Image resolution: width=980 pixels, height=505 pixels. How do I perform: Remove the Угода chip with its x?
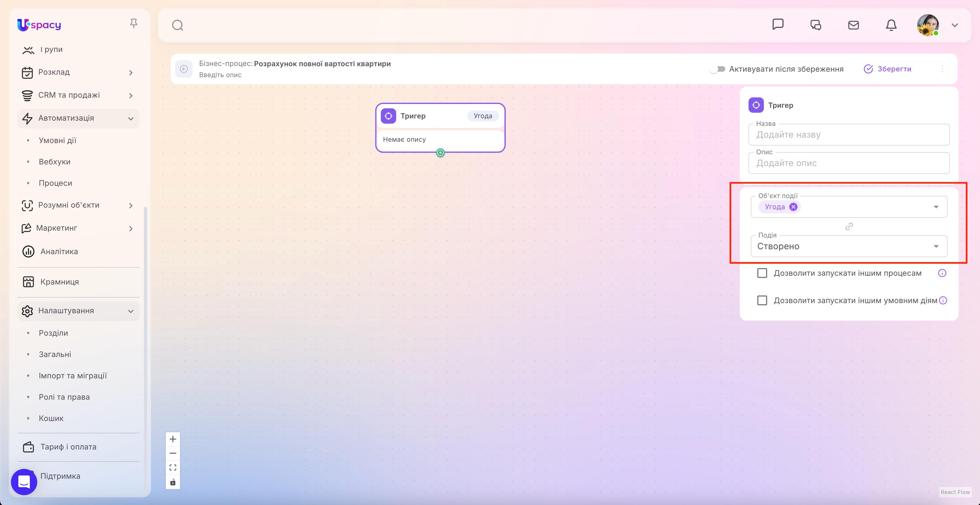pos(793,207)
